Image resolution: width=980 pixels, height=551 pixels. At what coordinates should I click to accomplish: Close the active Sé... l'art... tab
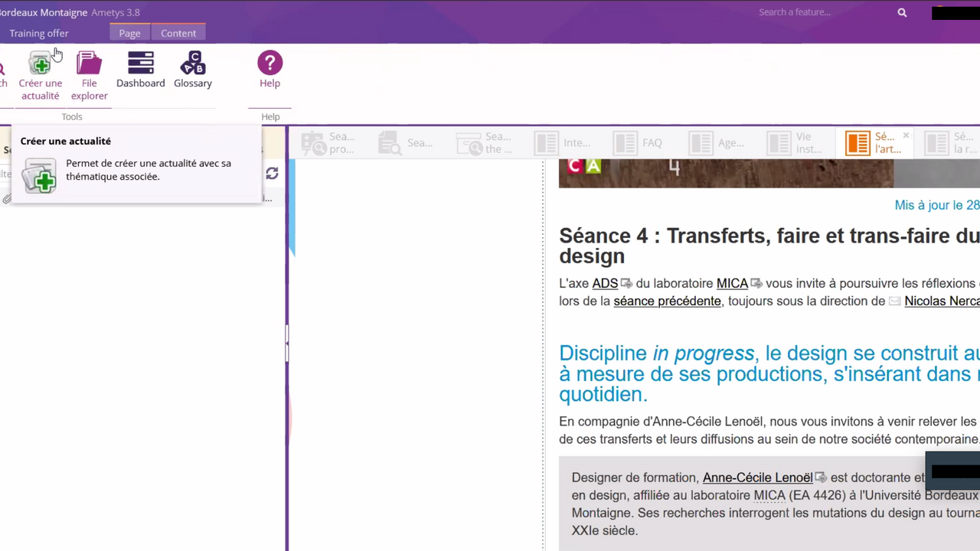click(x=906, y=135)
